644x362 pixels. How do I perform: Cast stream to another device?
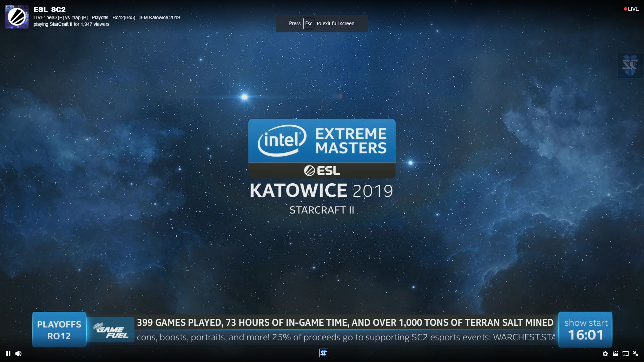(x=625, y=354)
